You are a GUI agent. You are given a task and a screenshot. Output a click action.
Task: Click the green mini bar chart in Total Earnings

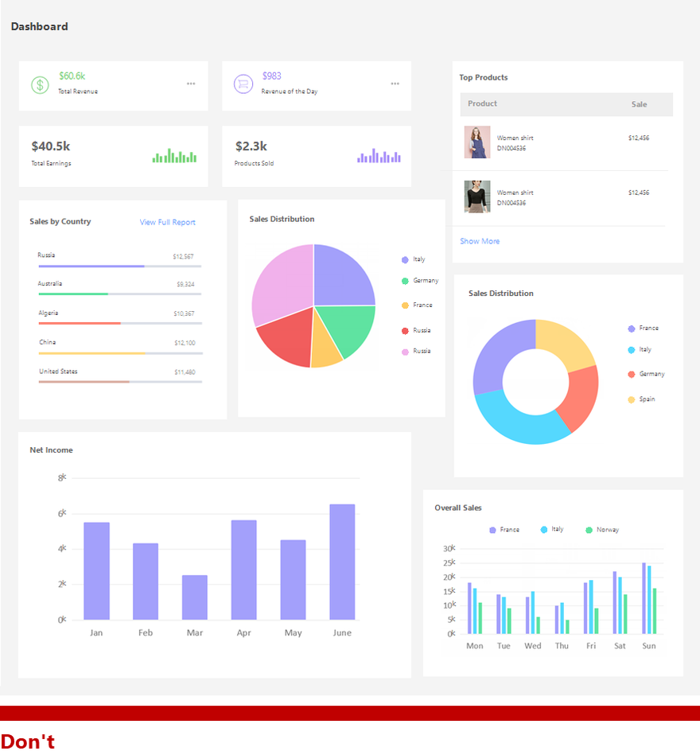[x=174, y=155]
